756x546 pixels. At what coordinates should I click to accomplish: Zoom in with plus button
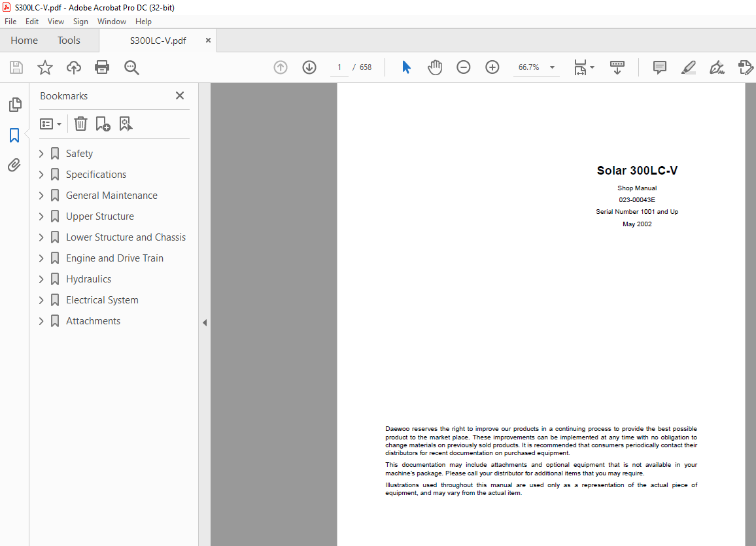tap(492, 67)
